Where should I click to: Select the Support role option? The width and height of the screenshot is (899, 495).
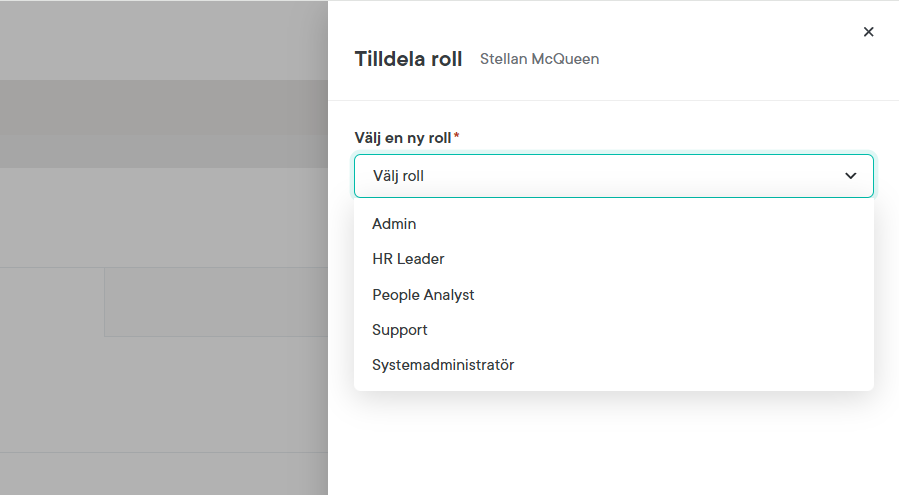click(x=400, y=330)
